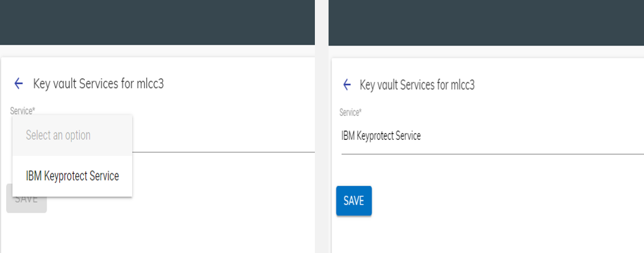This screenshot has width=644, height=253.
Task: Click the dark header bar above the right panel
Action: (486, 23)
